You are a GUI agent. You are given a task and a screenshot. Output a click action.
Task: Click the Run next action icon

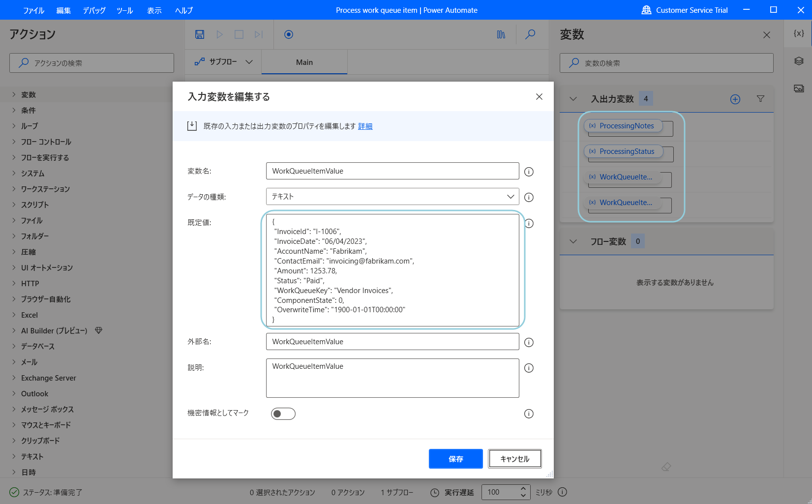[259, 34]
